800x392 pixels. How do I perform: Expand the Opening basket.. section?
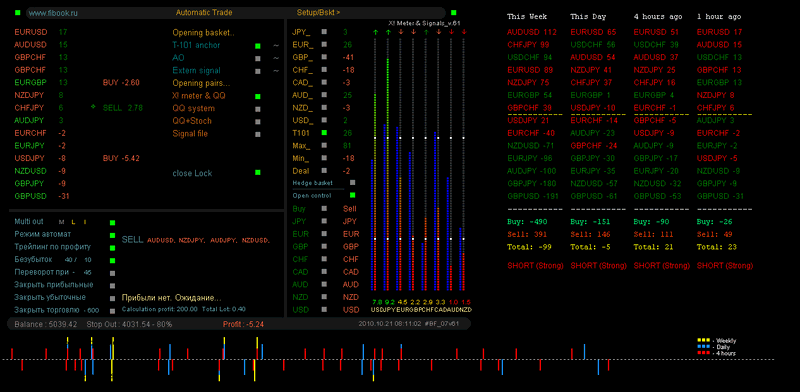click(x=204, y=33)
